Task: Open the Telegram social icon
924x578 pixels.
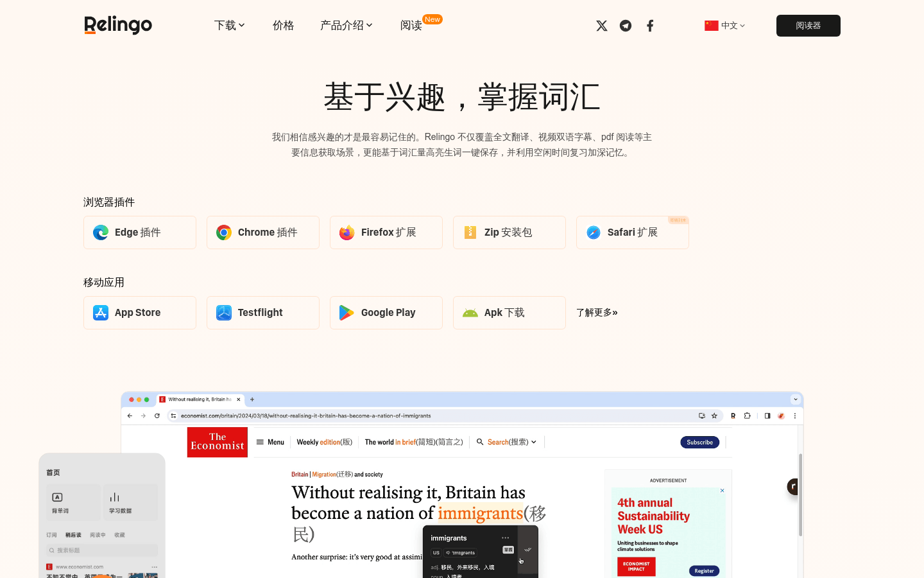Action: pos(626,26)
